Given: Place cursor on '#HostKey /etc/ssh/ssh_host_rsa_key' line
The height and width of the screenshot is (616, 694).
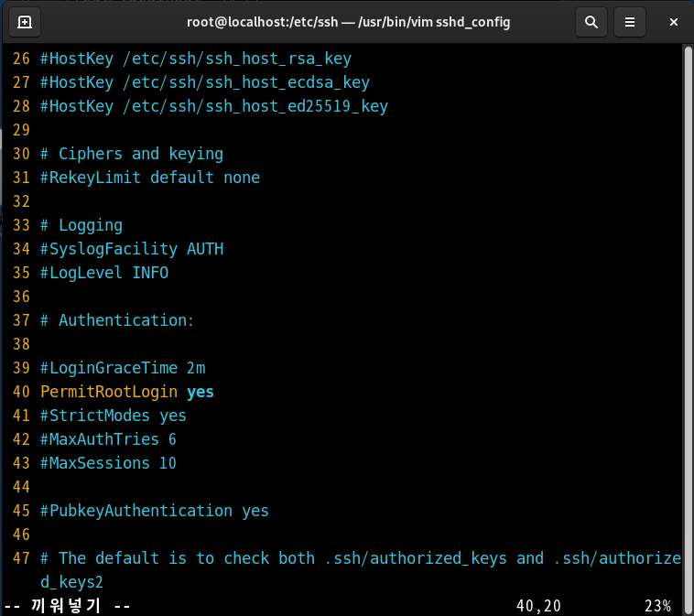Looking at the screenshot, I should pyautogui.click(x=196, y=59).
